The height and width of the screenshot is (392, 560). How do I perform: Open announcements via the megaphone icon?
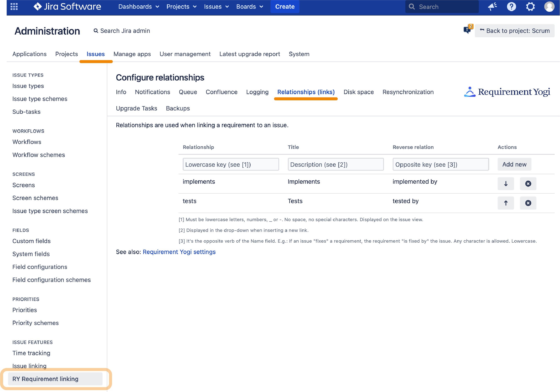[x=492, y=7]
